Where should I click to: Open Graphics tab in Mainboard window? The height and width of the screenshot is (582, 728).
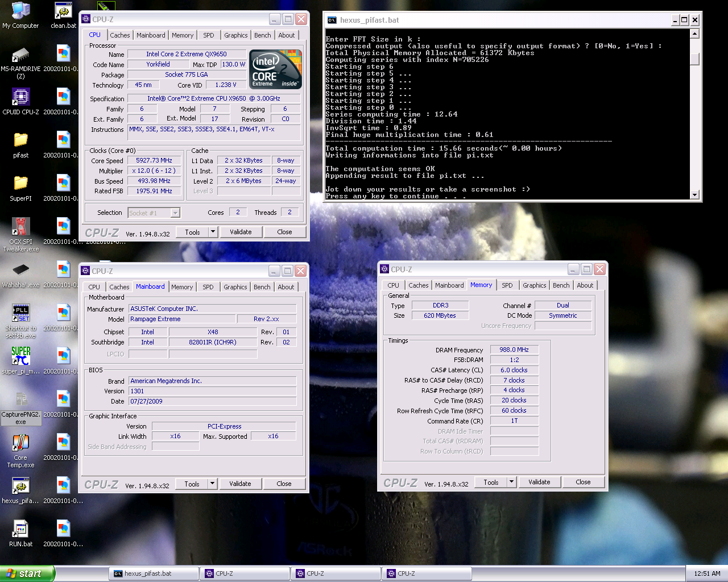click(235, 287)
